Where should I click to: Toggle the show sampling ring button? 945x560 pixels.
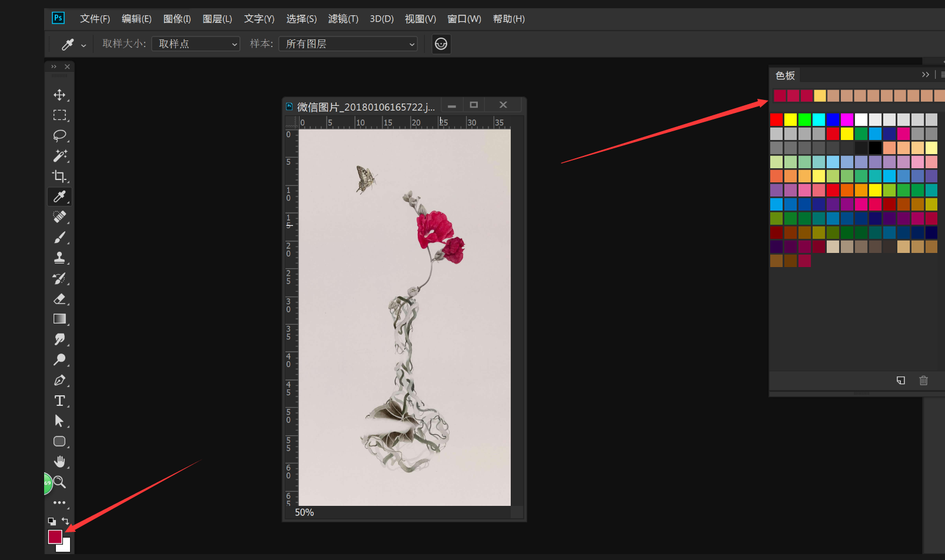tap(441, 44)
